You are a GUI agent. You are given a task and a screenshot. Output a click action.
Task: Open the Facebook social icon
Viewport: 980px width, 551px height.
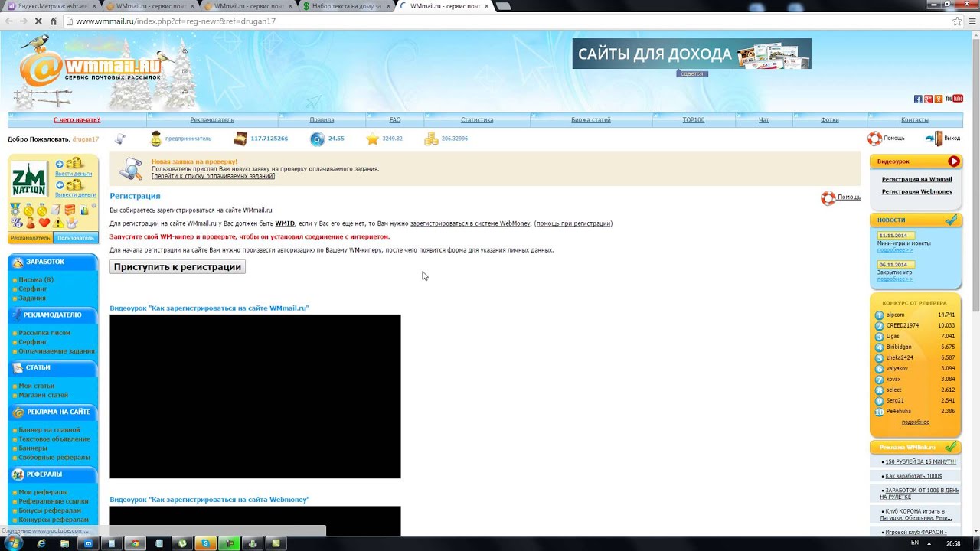[918, 99]
